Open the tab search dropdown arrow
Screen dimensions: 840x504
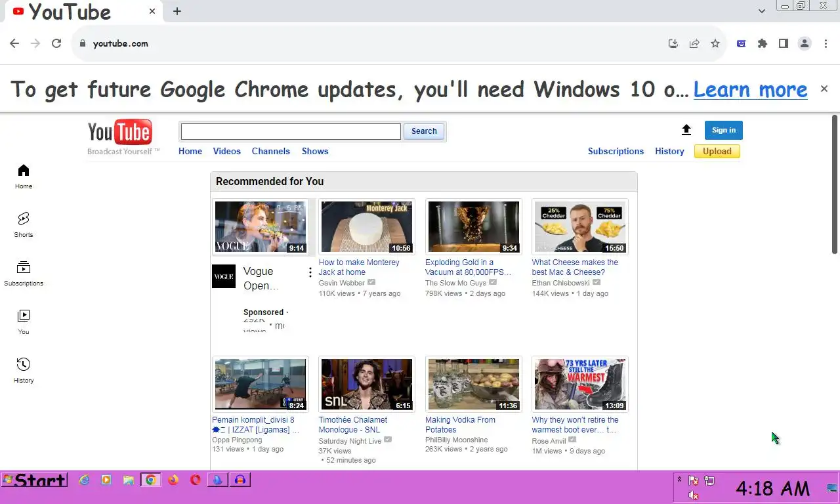pyautogui.click(x=762, y=11)
